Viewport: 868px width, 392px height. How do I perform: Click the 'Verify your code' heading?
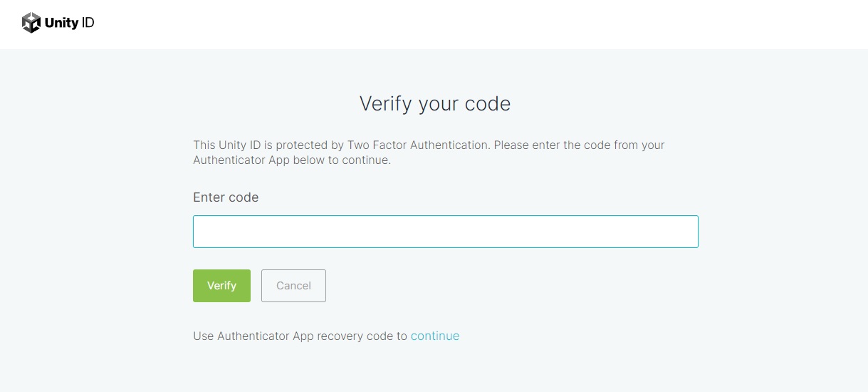[435, 104]
